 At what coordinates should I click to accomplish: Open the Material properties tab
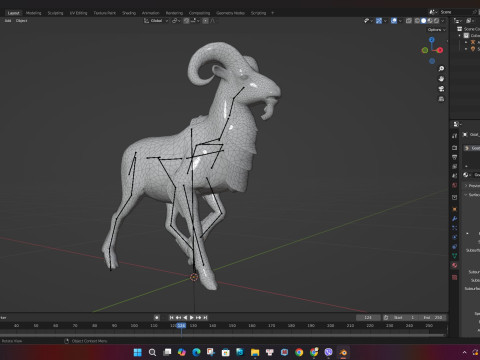point(455,265)
